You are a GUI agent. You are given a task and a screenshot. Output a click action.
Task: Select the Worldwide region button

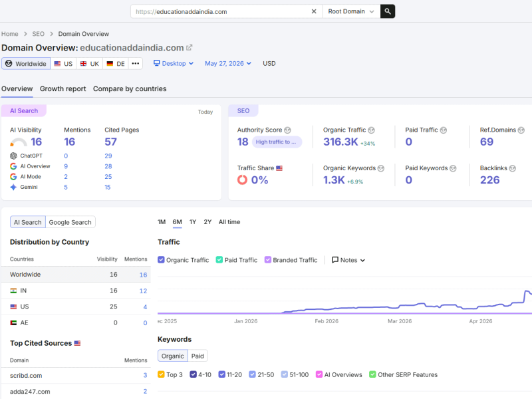pyautogui.click(x=26, y=63)
